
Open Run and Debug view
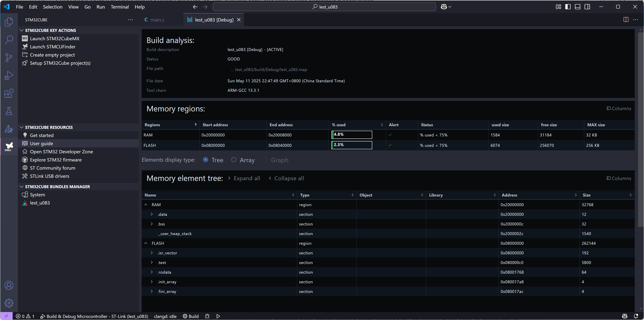click(9, 75)
